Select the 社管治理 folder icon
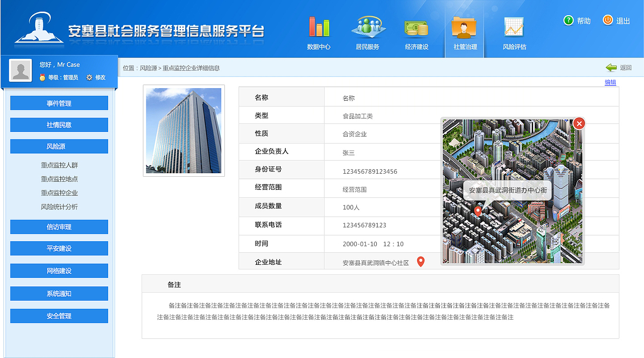Viewport: 644px width, 358px height. tap(465, 27)
